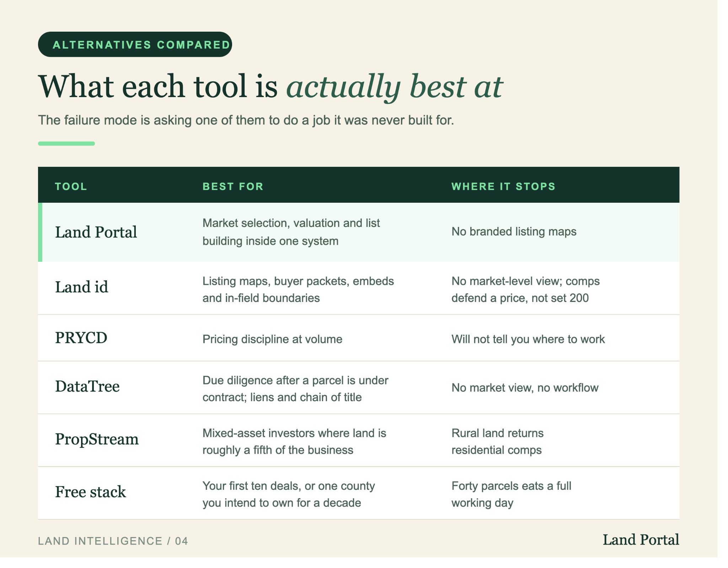The width and height of the screenshot is (728, 568).
Task: Click the Land id row name
Action: point(82,287)
